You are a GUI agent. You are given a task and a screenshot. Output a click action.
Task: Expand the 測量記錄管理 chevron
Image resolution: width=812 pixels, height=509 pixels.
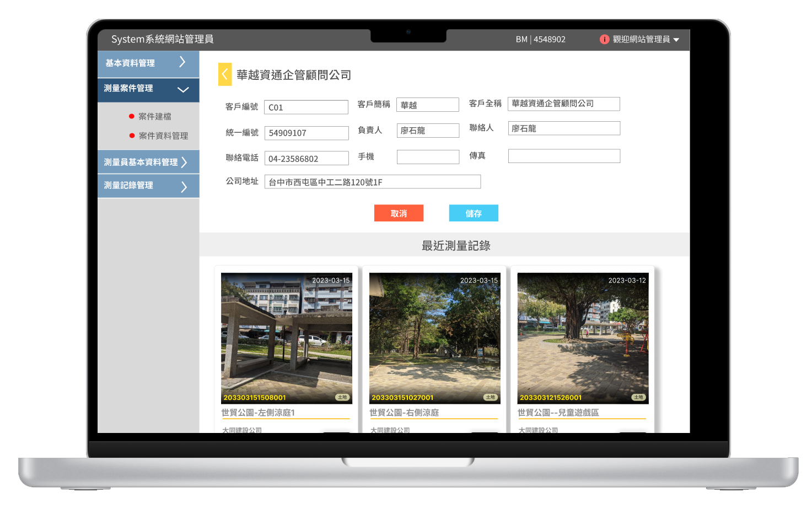pyautogui.click(x=184, y=187)
